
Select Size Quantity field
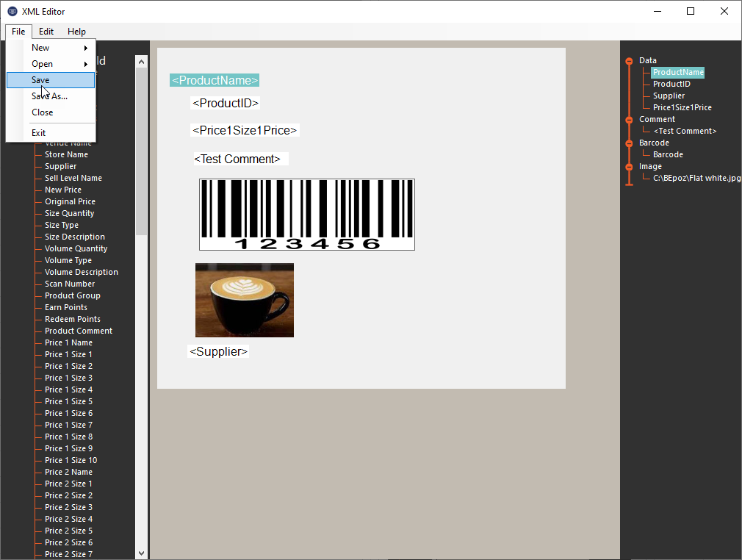(69, 214)
